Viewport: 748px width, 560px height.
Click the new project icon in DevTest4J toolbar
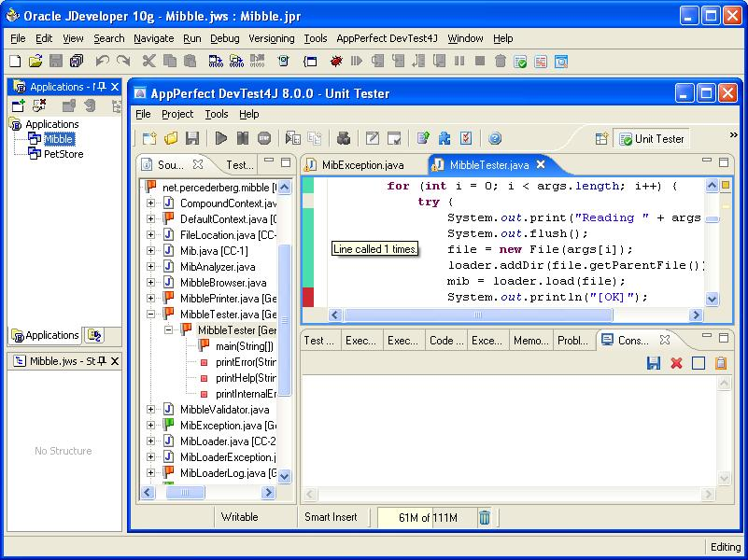[x=149, y=139]
